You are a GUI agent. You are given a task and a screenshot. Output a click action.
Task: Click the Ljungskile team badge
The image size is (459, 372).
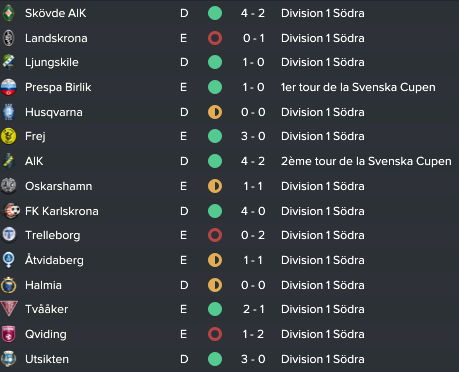(x=9, y=62)
